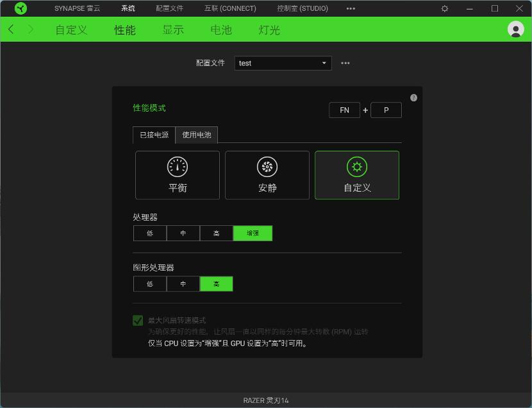Select the 自定义 performance mode card
The height and width of the screenshot is (408, 532).
pos(357,189)
